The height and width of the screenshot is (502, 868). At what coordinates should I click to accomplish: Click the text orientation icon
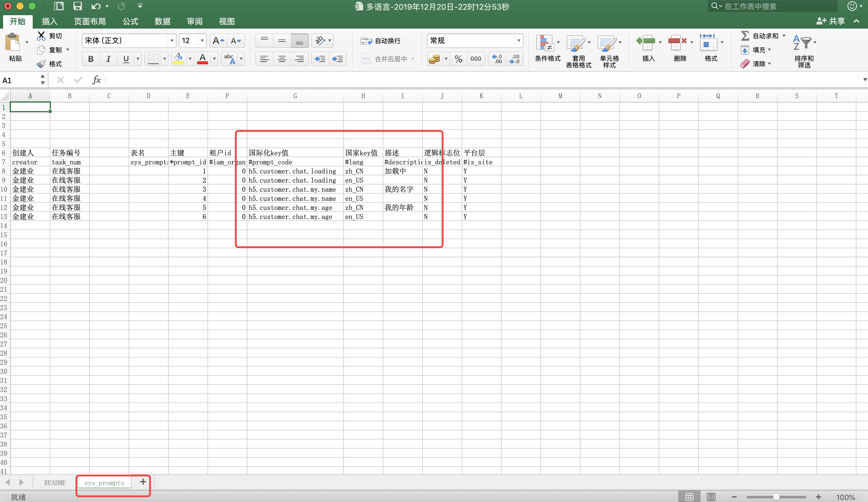click(x=320, y=41)
